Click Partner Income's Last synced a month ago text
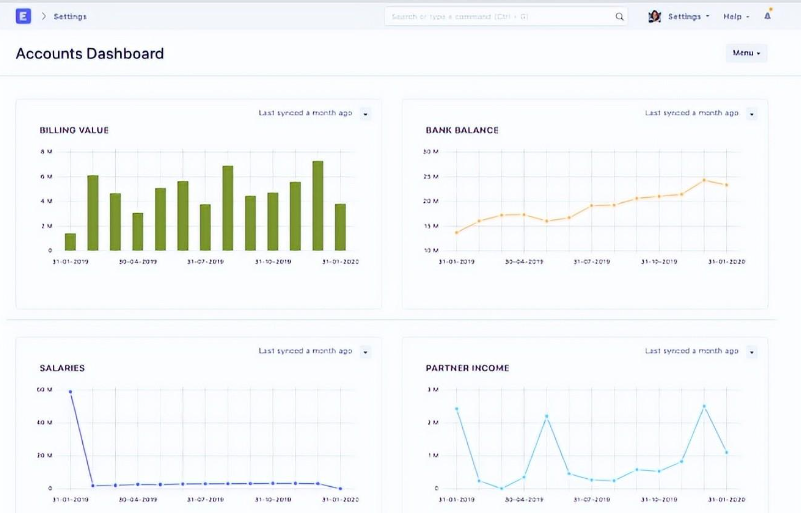The width and height of the screenshot is (801, 513). pyautogui.click(x=692, y=351)
